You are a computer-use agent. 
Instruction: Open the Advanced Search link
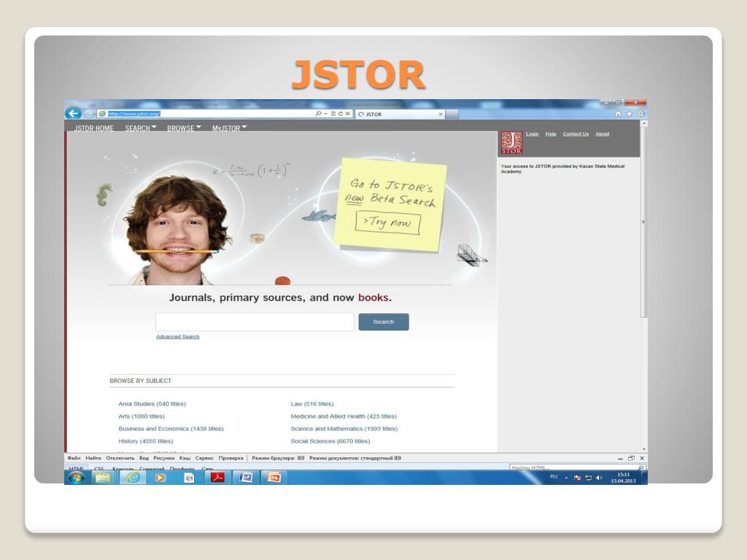(x=178, y=337)
